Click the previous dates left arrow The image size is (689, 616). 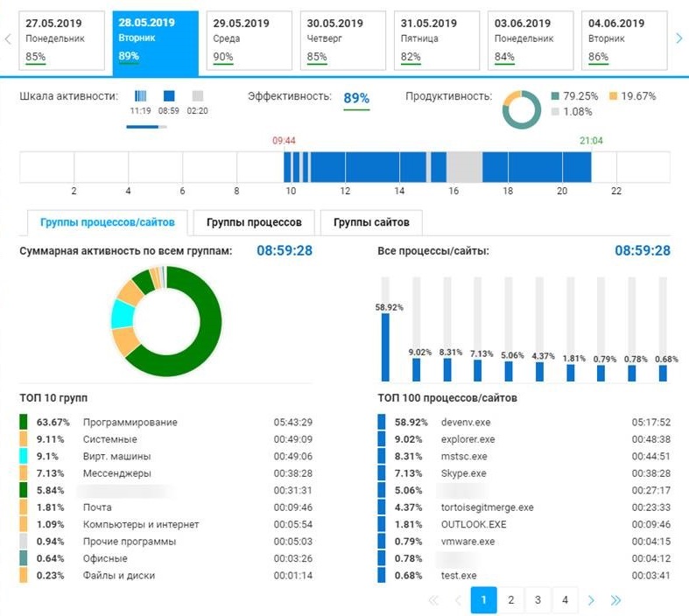(x=8, y=38)
